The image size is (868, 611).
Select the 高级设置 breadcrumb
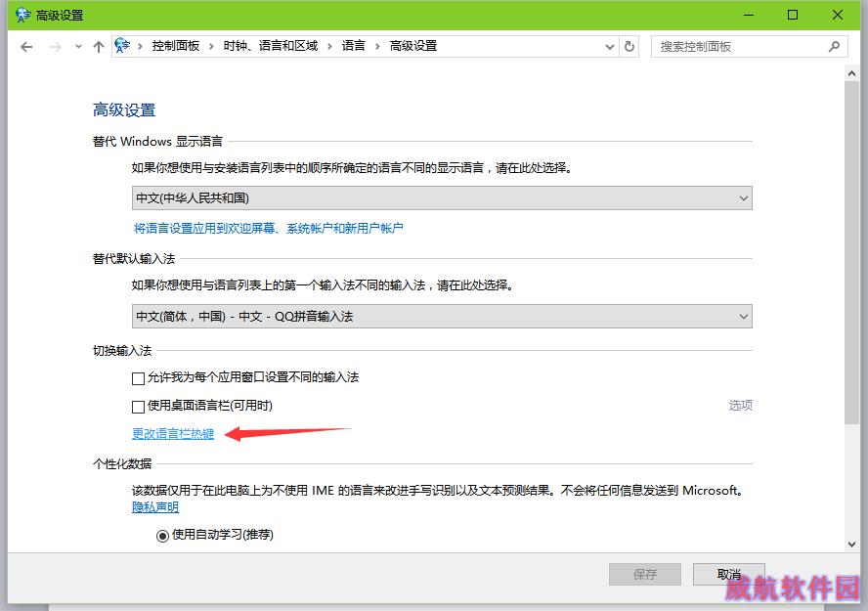[x=412, y=46]
